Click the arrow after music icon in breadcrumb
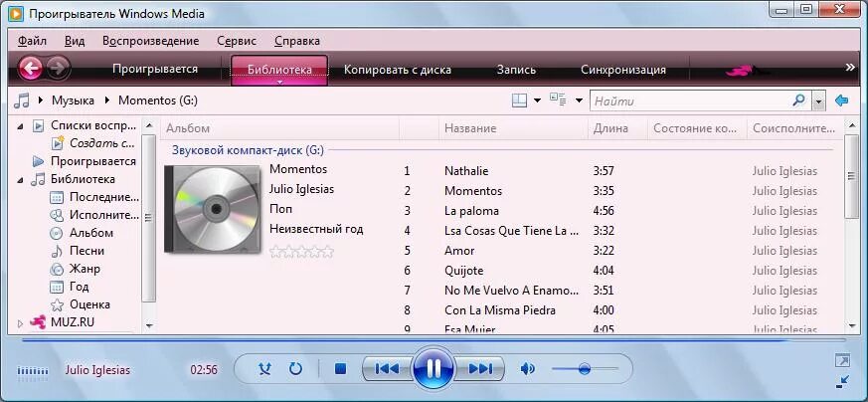Viewport: 868px width, 402px height. [x=41, y=100]
